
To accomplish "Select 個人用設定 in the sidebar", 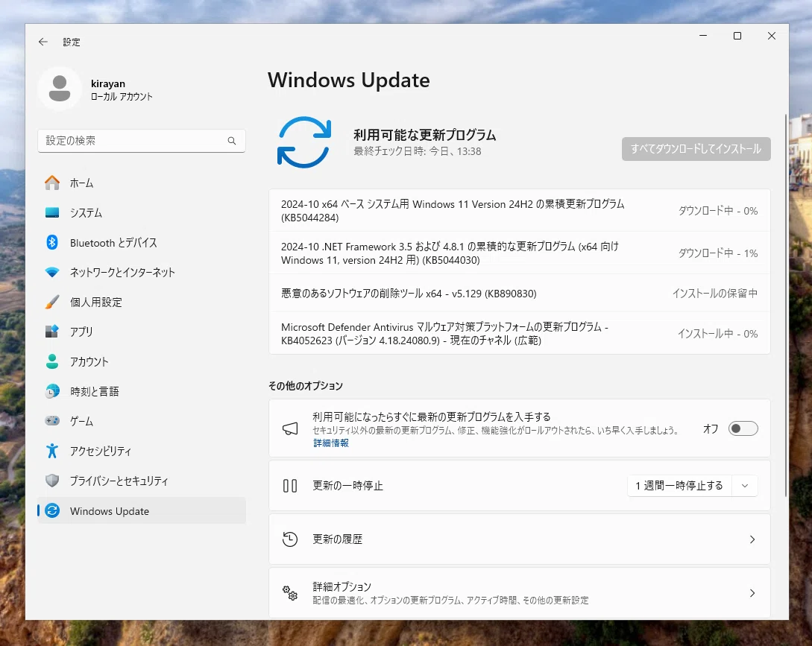I will 142,302.
